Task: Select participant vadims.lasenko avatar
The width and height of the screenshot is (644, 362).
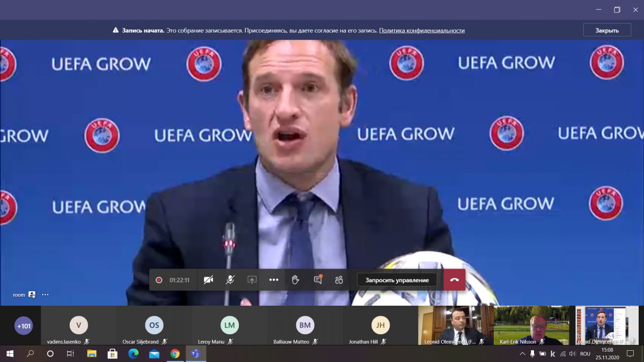Action: coord(79,325)
